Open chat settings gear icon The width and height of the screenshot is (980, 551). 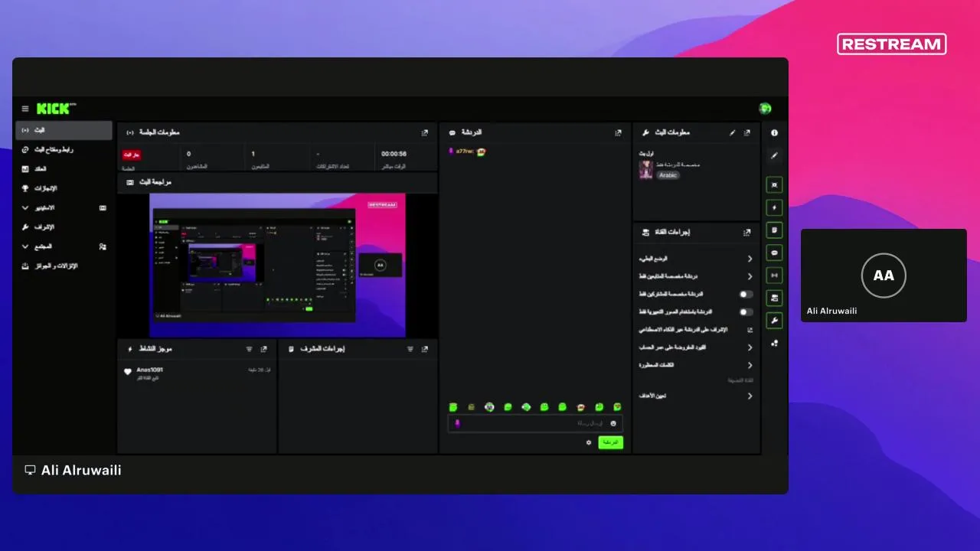[589, 442]
